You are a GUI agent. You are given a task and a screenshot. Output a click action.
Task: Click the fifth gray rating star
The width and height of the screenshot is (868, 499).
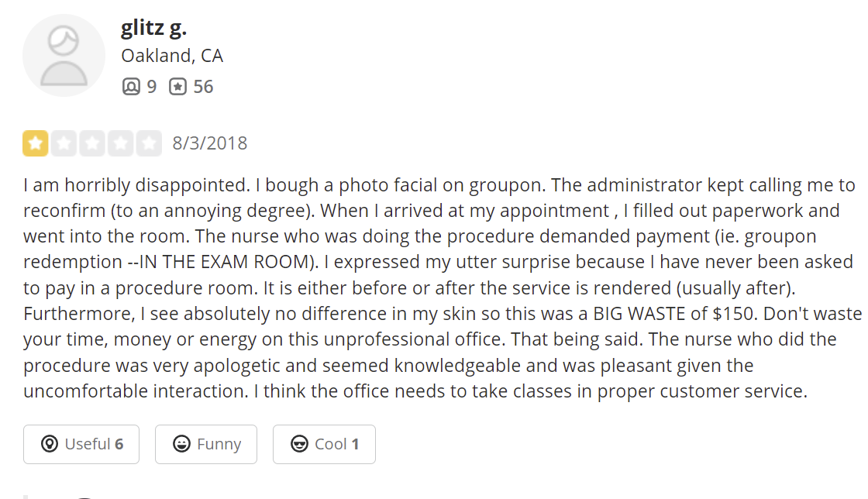pos(149,143)
